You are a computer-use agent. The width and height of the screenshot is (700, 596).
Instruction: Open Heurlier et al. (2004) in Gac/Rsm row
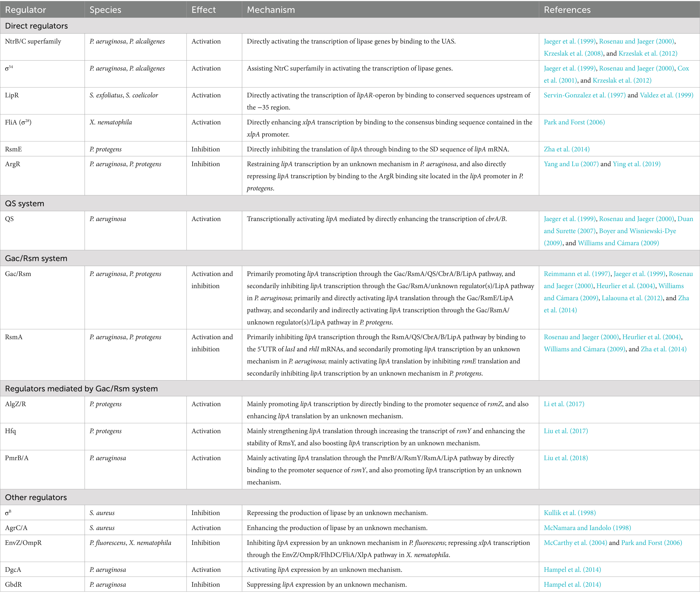pyautogui.click(x=626, y=286)
